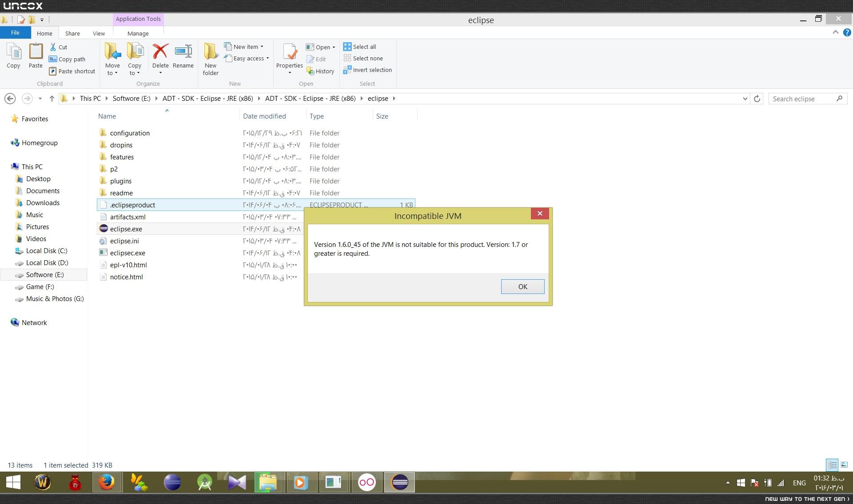The height and width of the screenshot is (504, 853).
Task: Navigate to Softwore (E:) in breadcrumb
Action: point(132,99)
